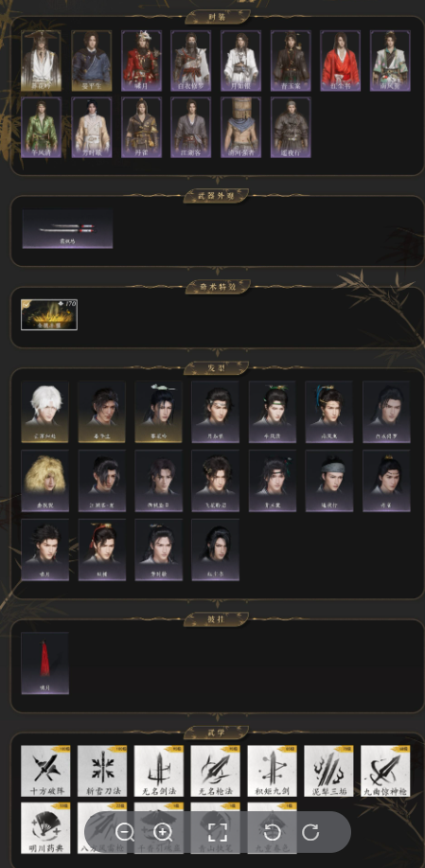The image size is (425, 868).
Task: Click the zoom out magnifier icon
Action: (x=125, y=831)
